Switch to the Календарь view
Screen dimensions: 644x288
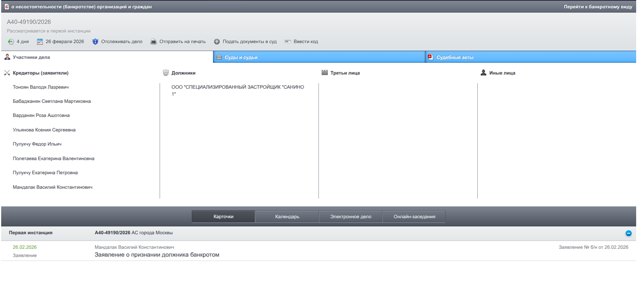coord(287,217)
